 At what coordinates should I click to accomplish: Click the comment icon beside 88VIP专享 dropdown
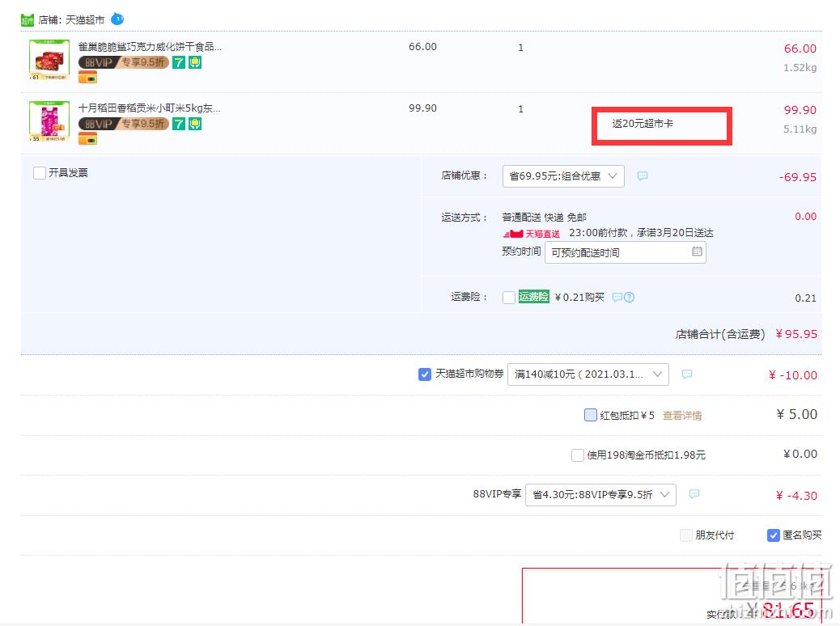point(694,493)
